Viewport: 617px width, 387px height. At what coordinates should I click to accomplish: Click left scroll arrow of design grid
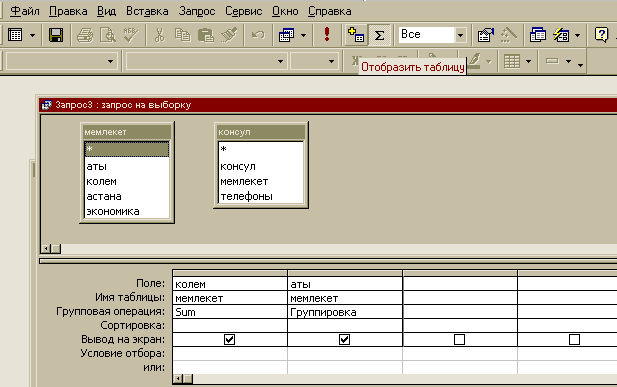178,379
